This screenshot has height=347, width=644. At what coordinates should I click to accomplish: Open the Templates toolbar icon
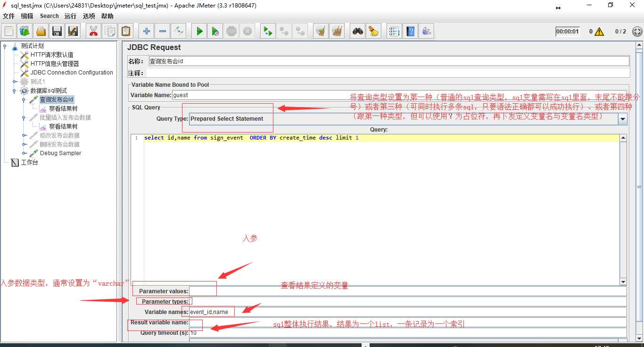point(25,32)
